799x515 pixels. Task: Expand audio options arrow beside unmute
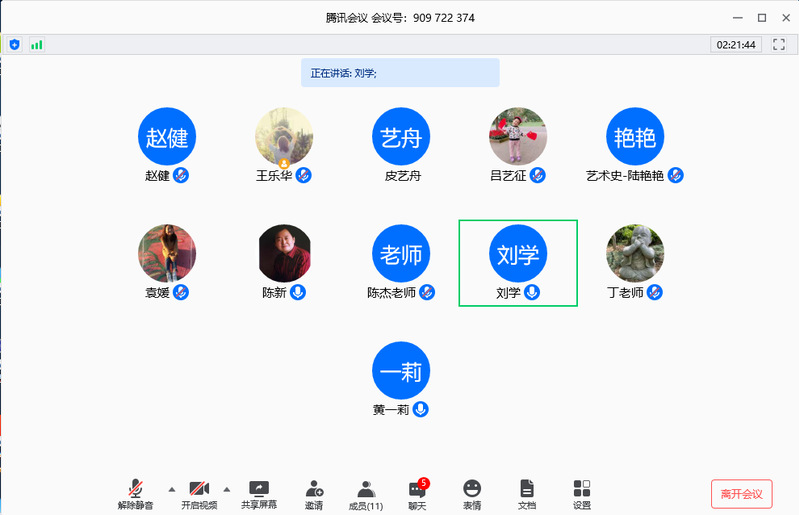171,489
